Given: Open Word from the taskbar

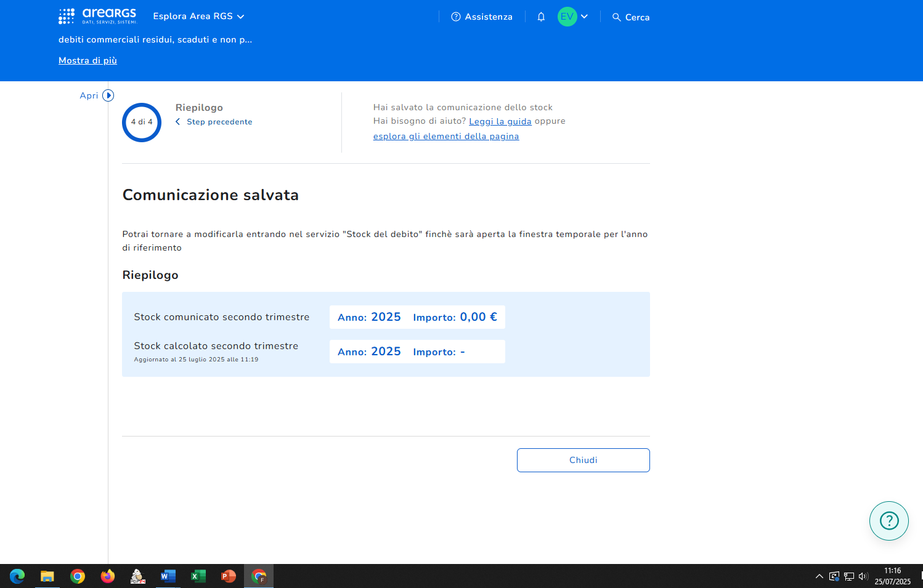Looking at the screenshot, I should coord(168,576).
